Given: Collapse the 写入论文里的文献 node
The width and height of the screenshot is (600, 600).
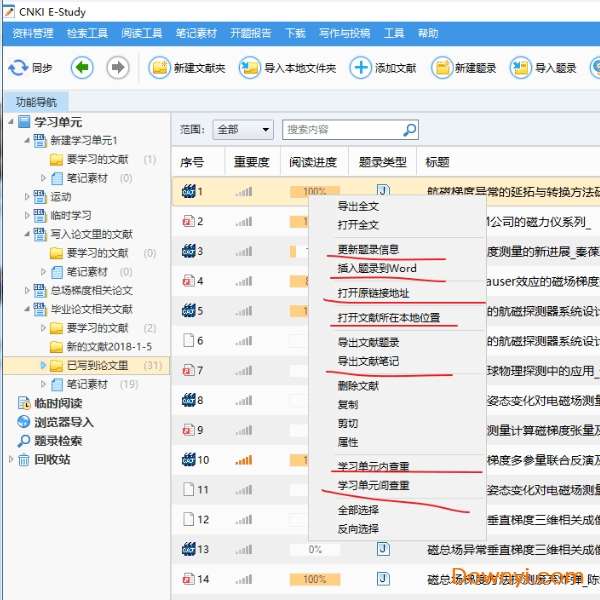Looking at the screenshot, I should tap(27, 234).
